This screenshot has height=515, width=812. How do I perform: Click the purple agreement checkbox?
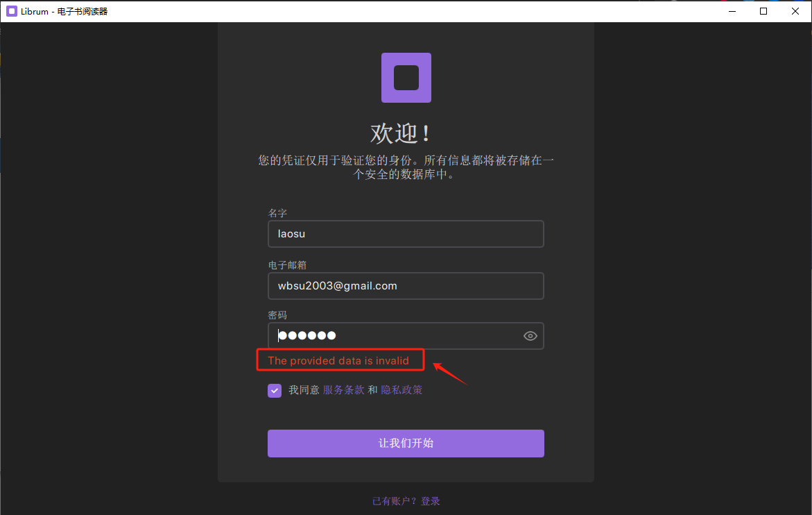(x=275, y=390)
